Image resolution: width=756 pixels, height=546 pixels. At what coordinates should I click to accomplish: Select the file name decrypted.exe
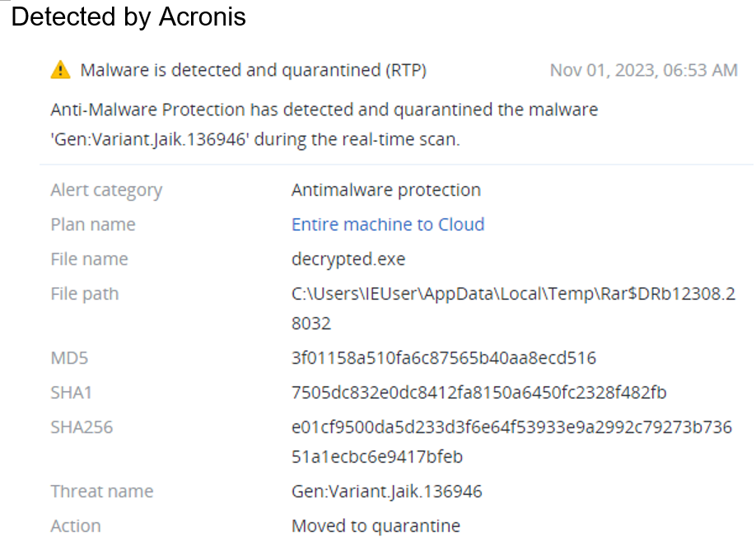pos(348,259)
